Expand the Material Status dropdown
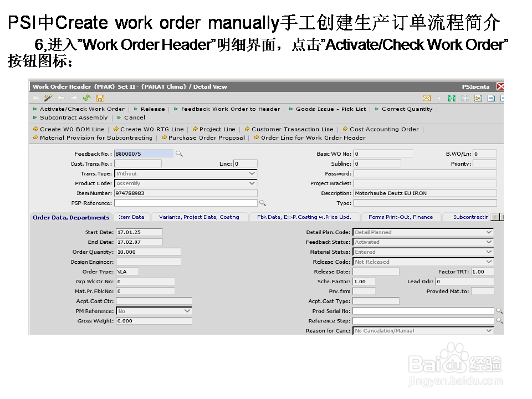This screenshot has height=399, width=532. 489,252
